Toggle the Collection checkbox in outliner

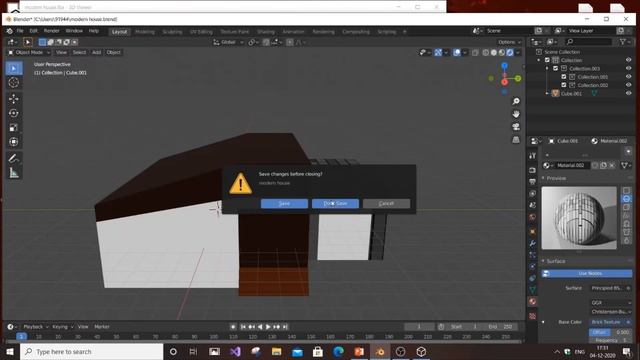pos(547,60)
